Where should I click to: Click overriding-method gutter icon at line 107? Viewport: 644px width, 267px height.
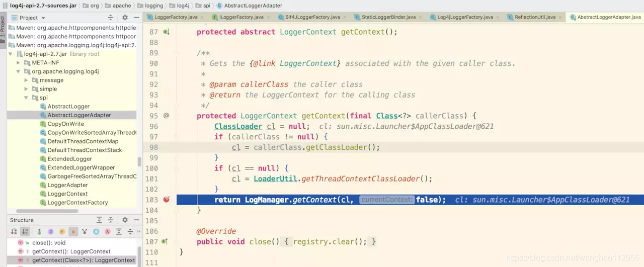tap(166, 241)
